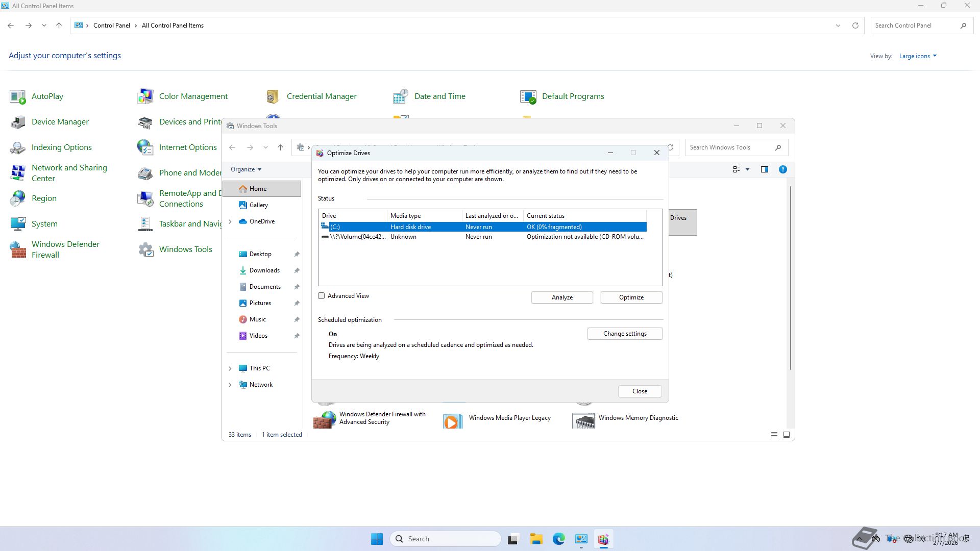Viewport: 980px width, 551px height.
Task: Click the Optimize button
Action: (631, 297)
